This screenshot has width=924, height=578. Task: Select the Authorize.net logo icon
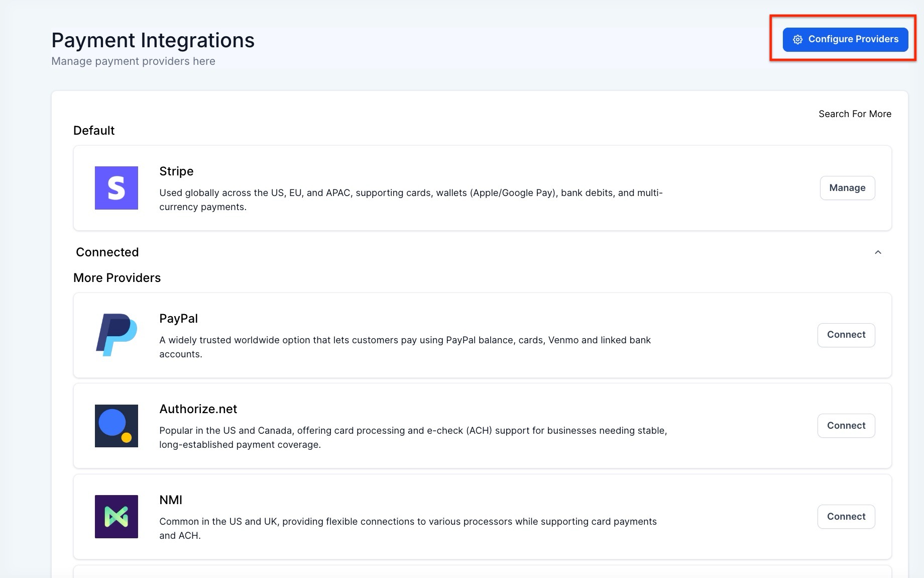[116, 426]
